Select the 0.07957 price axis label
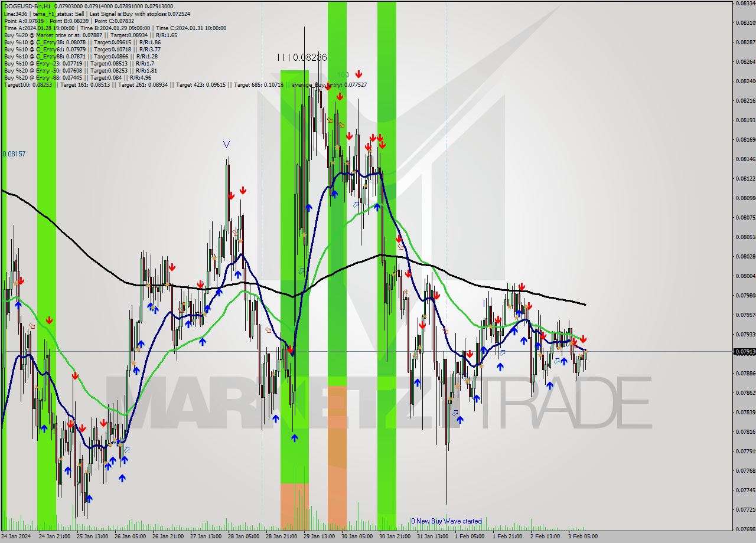The image size is (756, 543). pos(745,315)
